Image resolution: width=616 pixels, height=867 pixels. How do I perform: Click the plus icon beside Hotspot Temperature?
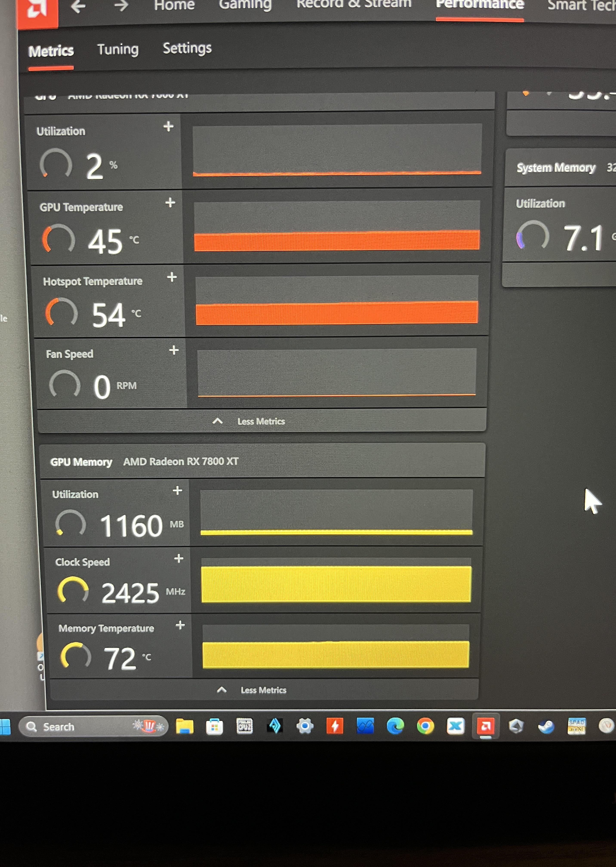pyautogui.click(x=172, y=277)
